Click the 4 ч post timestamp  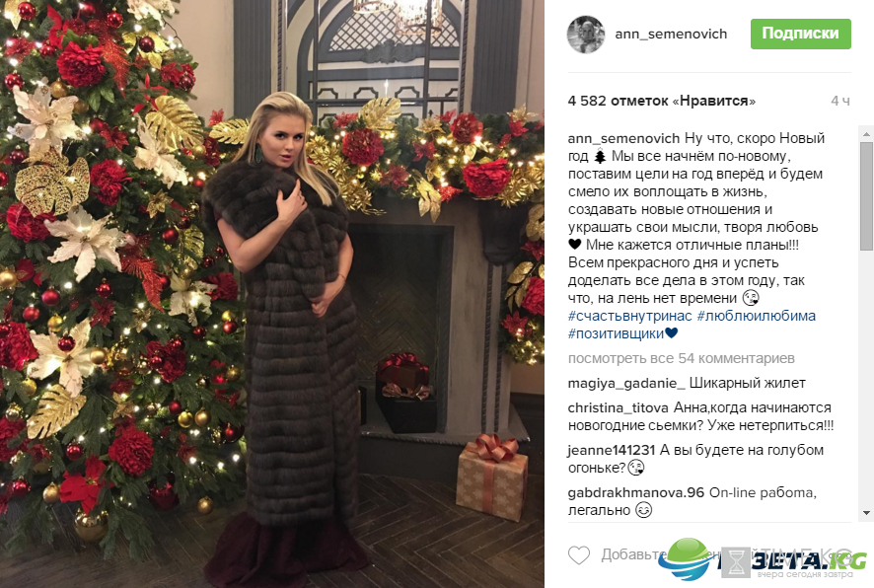840,101
